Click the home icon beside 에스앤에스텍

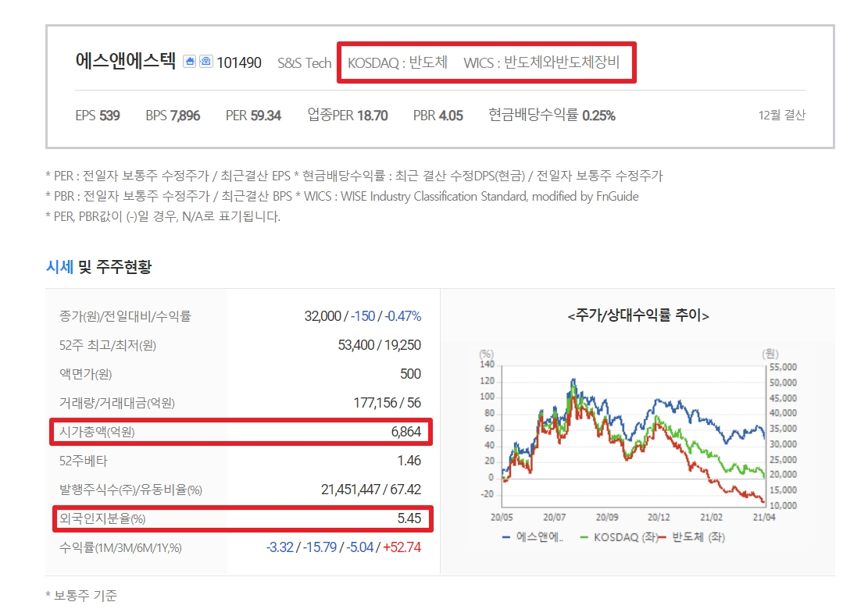coord(190,62)
